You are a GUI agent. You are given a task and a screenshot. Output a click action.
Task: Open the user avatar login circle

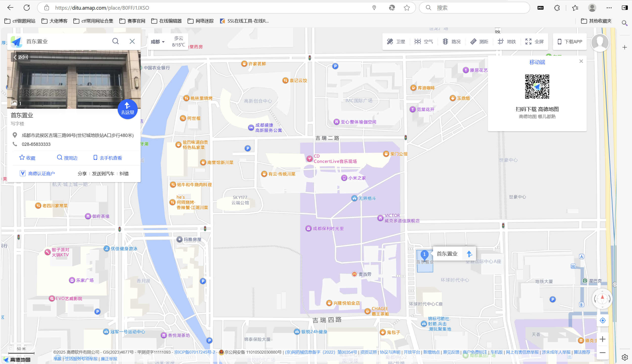point(600,42)
